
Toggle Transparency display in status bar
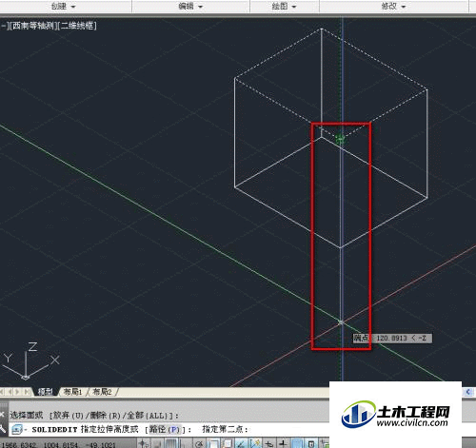[x=297, y=443]
